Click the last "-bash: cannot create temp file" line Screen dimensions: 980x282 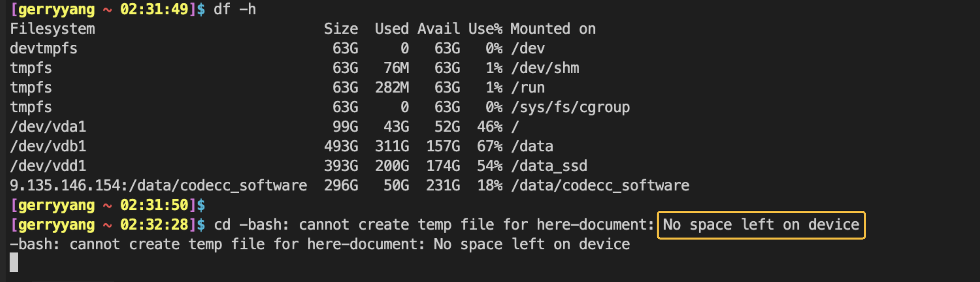coord(320,244)
